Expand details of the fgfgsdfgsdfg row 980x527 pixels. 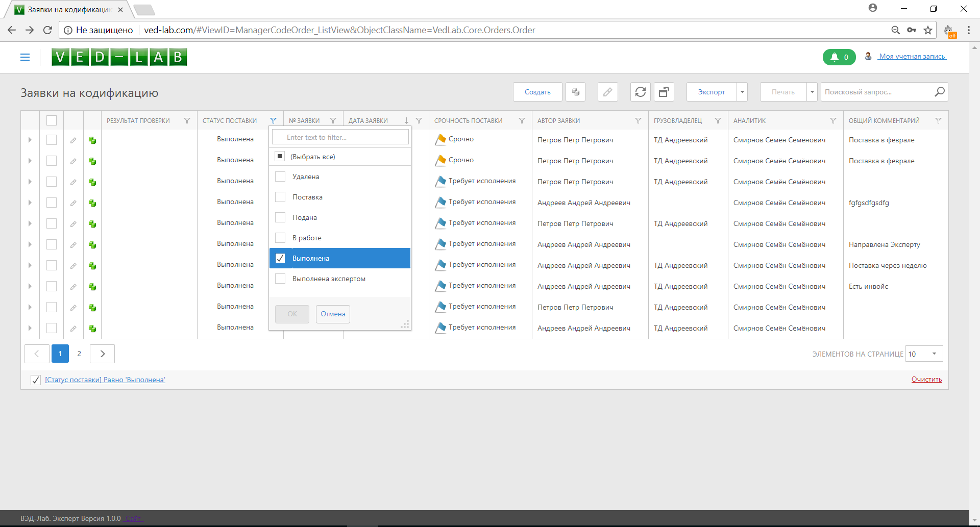[x=30, y=203]
